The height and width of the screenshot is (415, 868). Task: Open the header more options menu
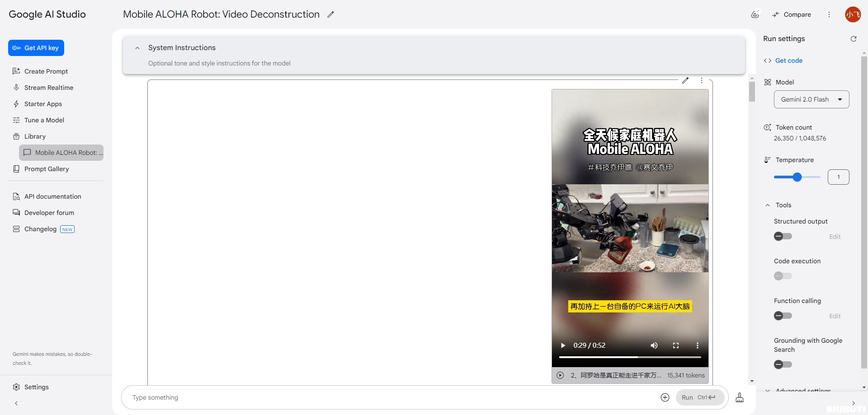click(829, 14)
